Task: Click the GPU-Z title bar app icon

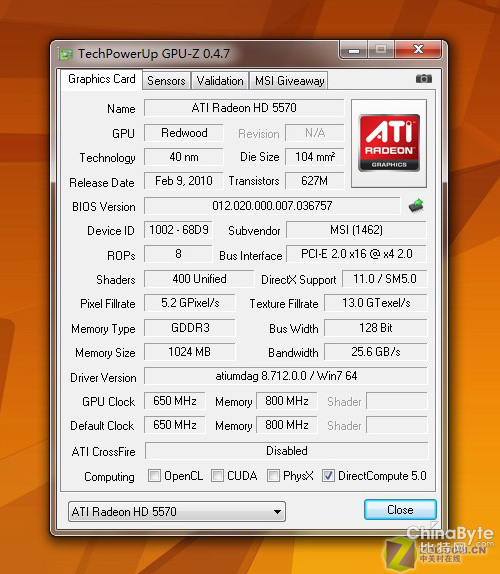Action: pos(66,54)
